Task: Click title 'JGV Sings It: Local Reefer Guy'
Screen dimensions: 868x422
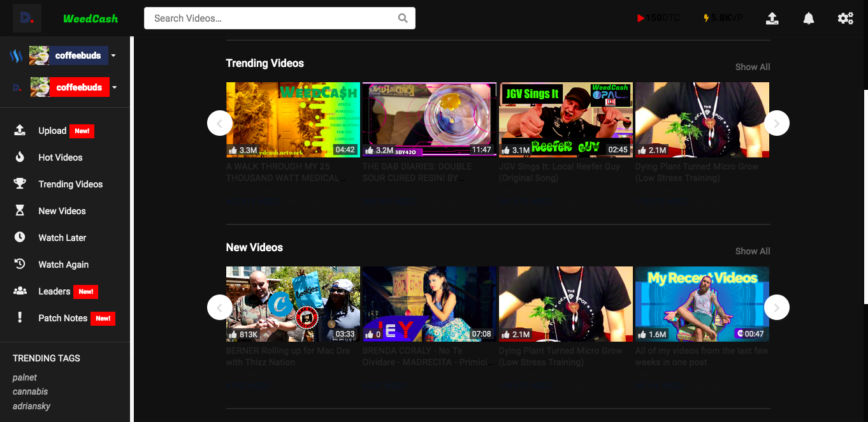Action: pos(560,172)
